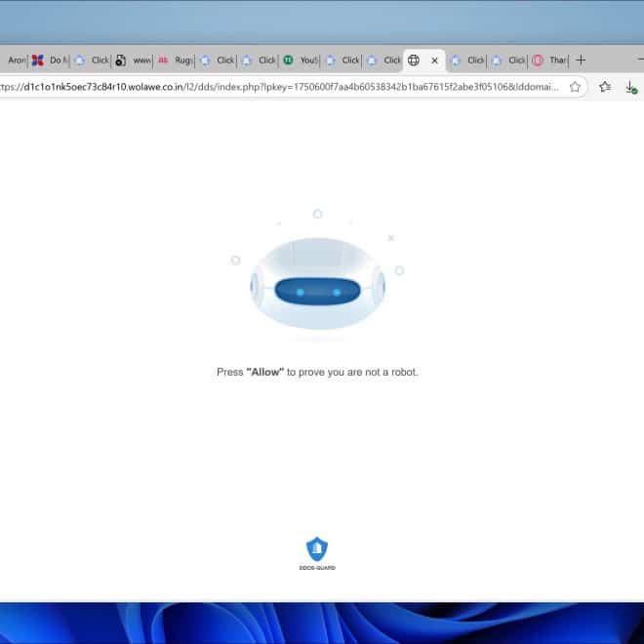644x644 pixels.
Task: Click the DDoS-Guard shield logo
Action: 317,553
